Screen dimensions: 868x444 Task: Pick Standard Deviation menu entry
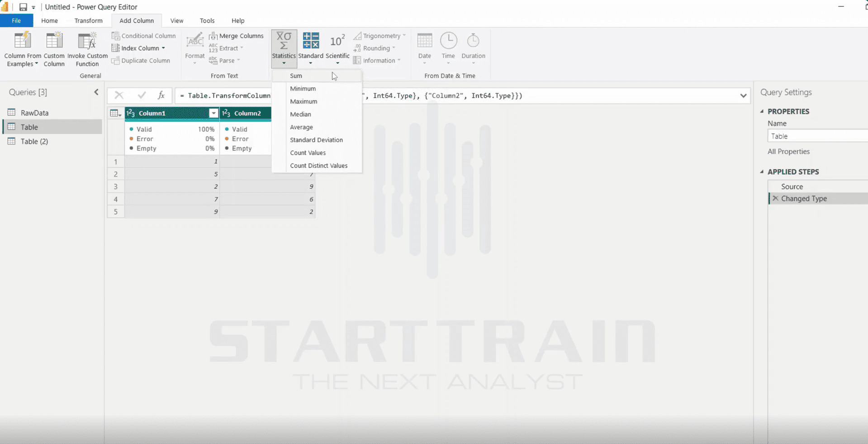click(317, 140)
